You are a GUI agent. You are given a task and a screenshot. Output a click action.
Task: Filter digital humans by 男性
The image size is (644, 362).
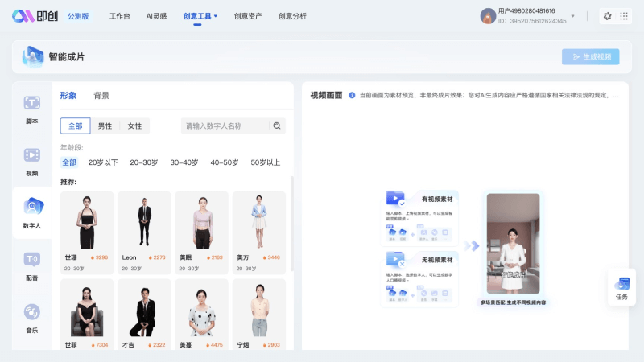[105, 126]
